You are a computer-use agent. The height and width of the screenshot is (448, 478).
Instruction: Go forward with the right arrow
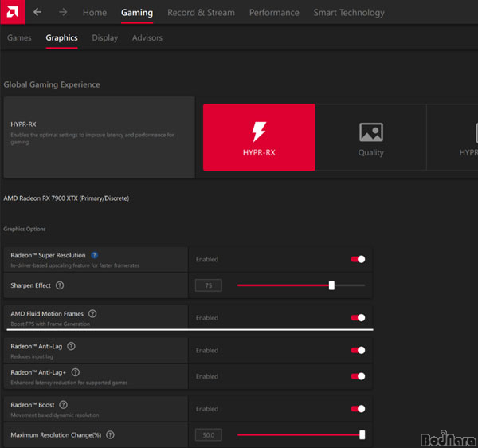63,12
